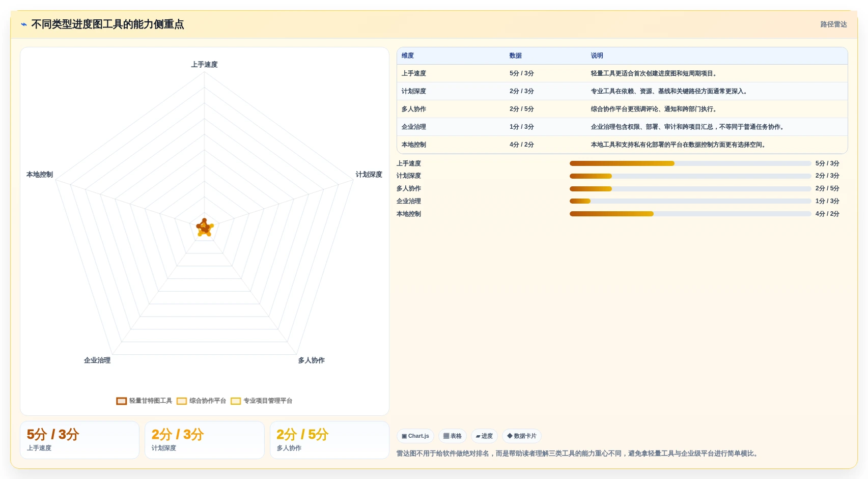Viewport: 868px width, 479px height.
Task: Toggle the 综合协作平台 legend swatch
Action: point(182,401)
